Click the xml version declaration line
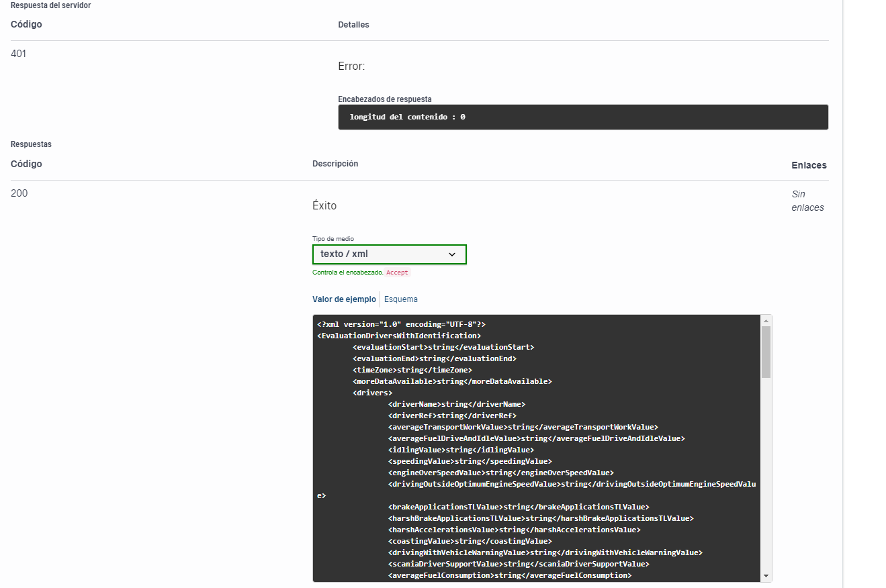The width and height of the screenshot is (886, 588). coord(401,324)
